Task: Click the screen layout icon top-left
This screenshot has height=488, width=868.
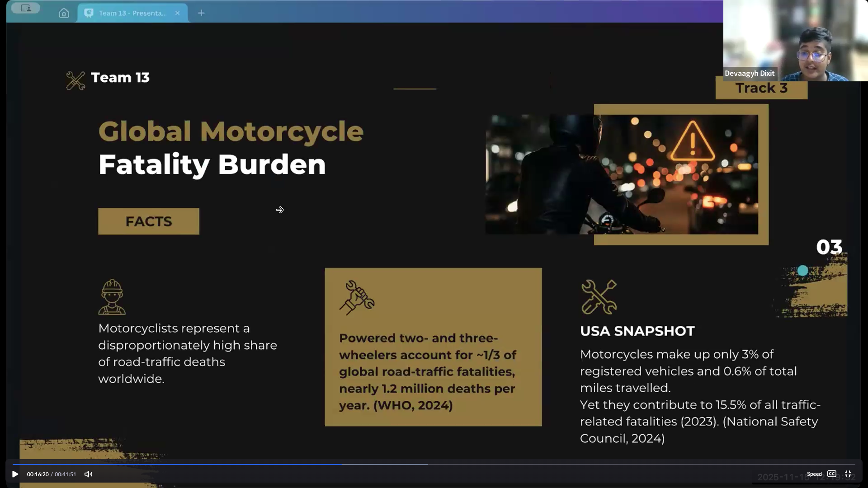Action: 26,8
